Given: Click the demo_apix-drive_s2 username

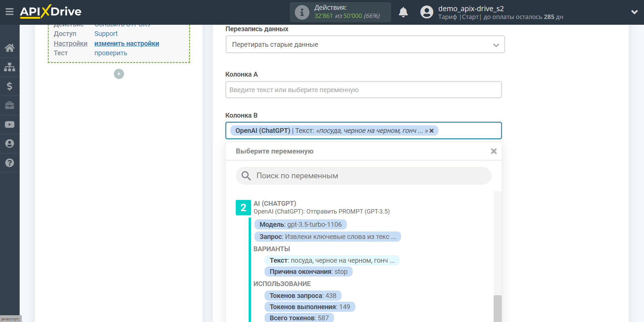Looking at the screenshot, I should [471, 8].
